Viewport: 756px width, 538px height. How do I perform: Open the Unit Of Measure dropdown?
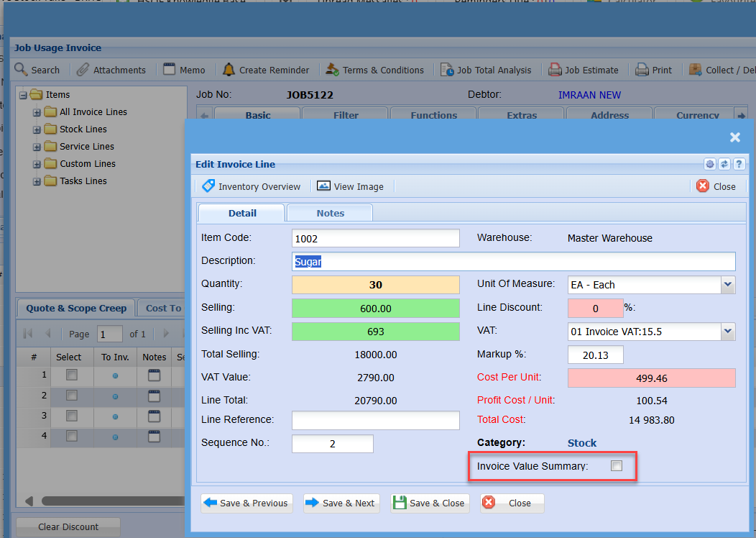tap(728, 285)
